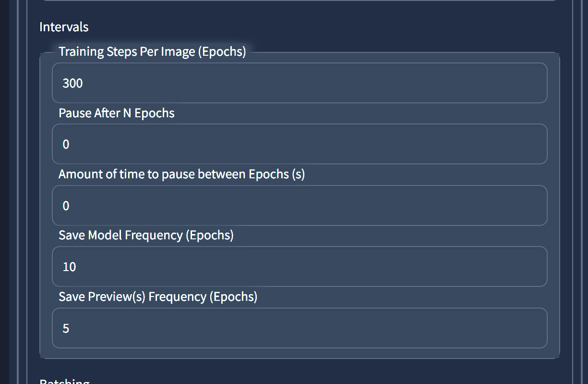
Task: Place cursor on the Save Model value 10
Action: click(69, 267)
